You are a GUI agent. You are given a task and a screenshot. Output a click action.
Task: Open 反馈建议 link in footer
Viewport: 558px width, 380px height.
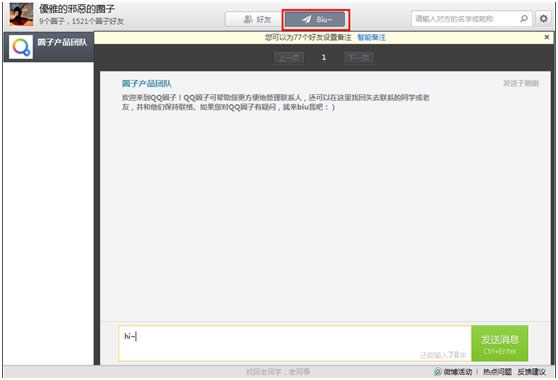[x=532, y=372]
